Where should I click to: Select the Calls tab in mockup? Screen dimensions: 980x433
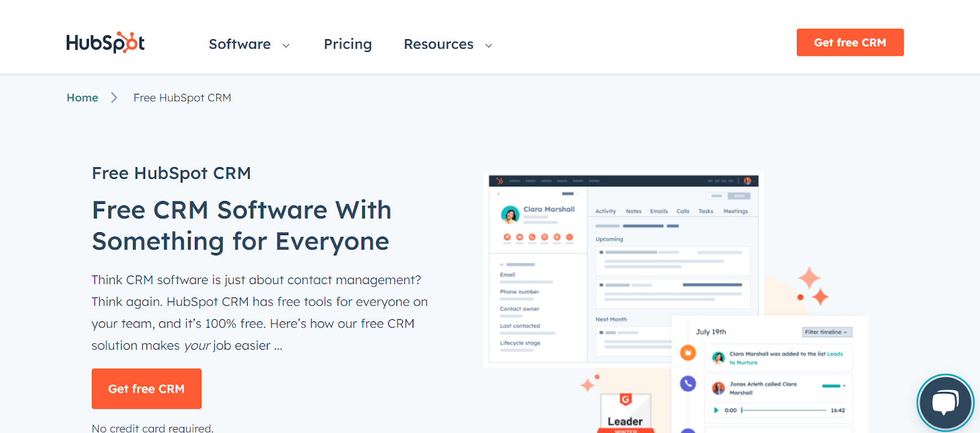(683, 211)
